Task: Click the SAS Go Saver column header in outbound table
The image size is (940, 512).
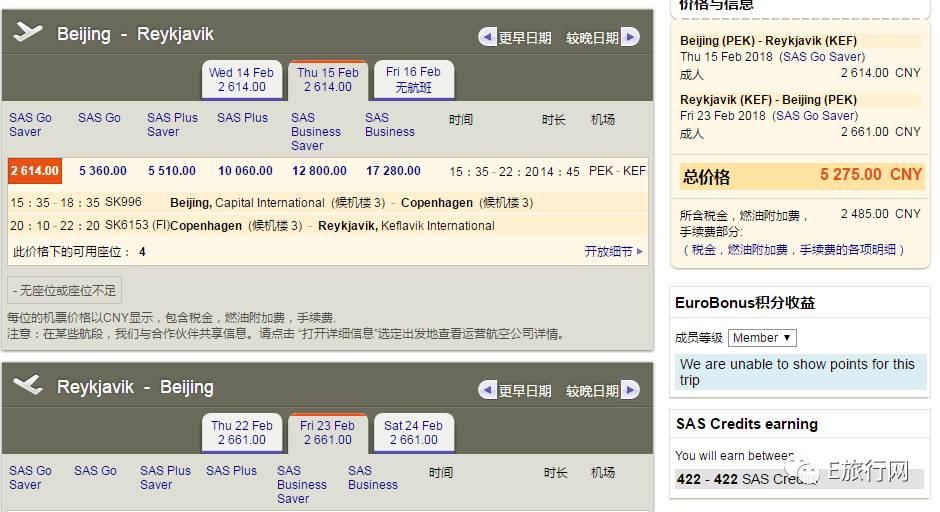Action: point(30,125)
